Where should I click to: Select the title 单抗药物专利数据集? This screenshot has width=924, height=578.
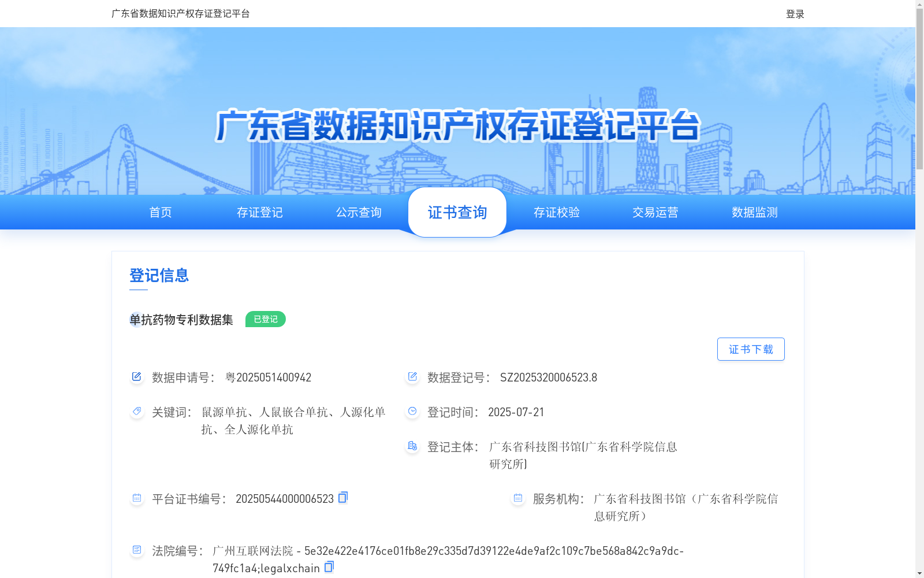[181, 320]
